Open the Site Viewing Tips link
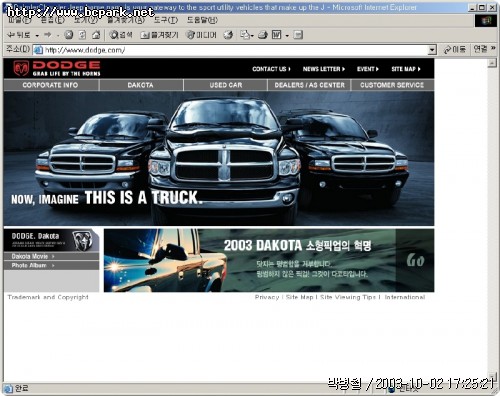 pyautogui.click(x=348, y=297)
